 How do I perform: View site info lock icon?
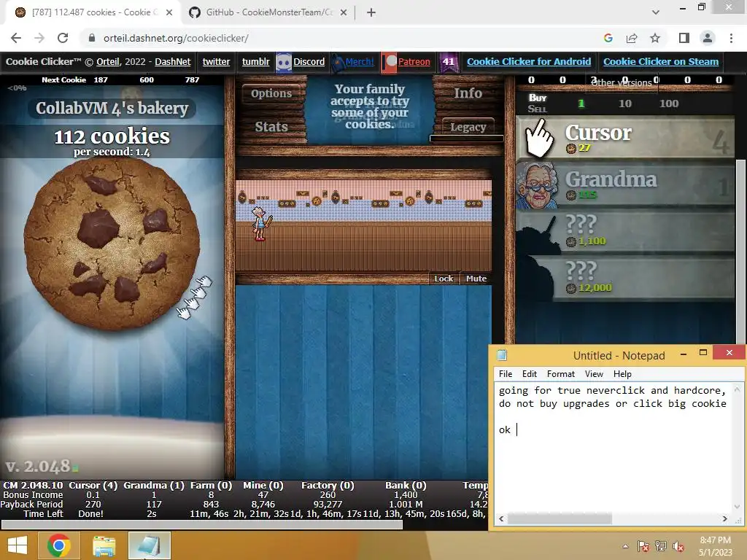[x=92, y=38]
